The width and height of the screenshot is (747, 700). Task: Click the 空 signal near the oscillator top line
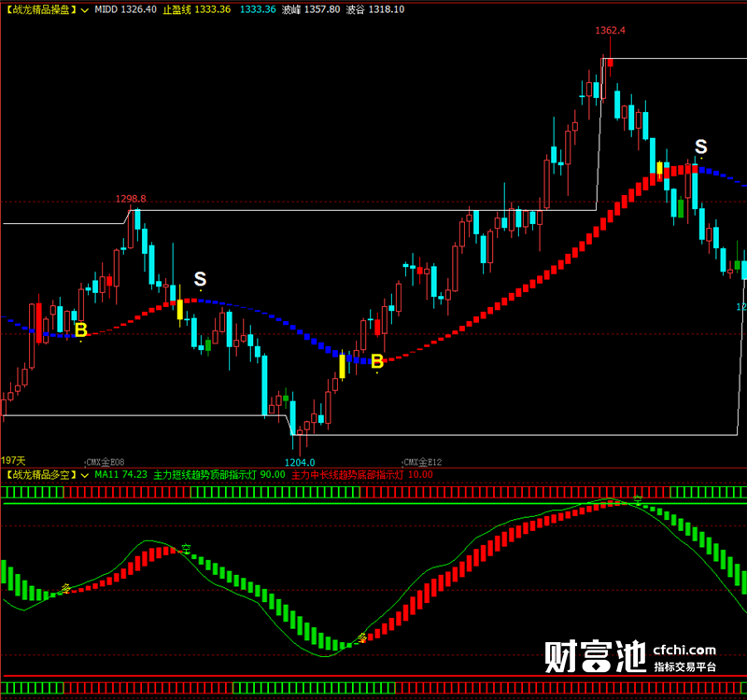point(638,500)
